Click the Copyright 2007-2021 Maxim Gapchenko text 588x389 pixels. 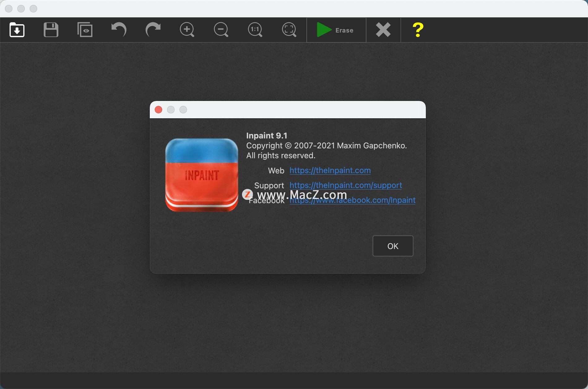point(326,146)
